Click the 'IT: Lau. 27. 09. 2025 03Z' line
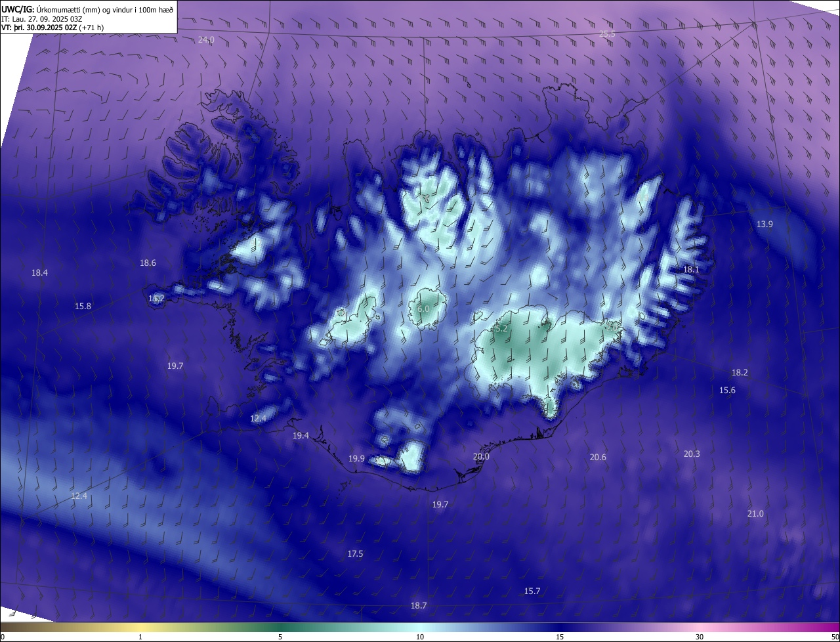 pos(41,19)
